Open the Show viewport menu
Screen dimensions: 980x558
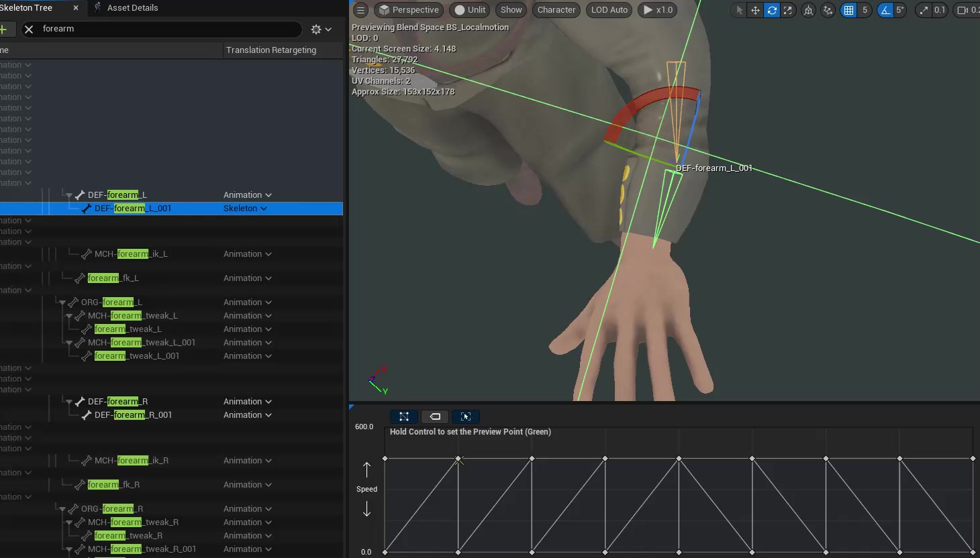point(511,10)
